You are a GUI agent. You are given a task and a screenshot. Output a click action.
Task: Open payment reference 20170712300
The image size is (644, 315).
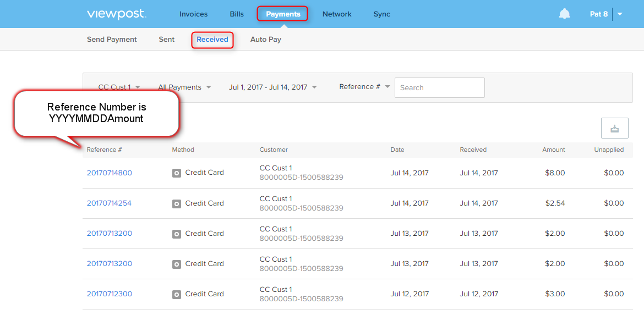[109, 294]
